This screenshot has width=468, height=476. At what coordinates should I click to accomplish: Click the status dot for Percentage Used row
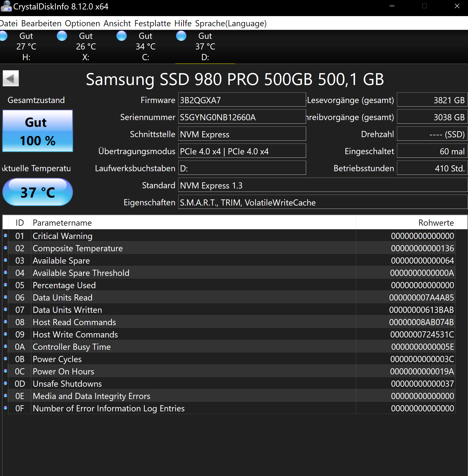click(5, 285)
